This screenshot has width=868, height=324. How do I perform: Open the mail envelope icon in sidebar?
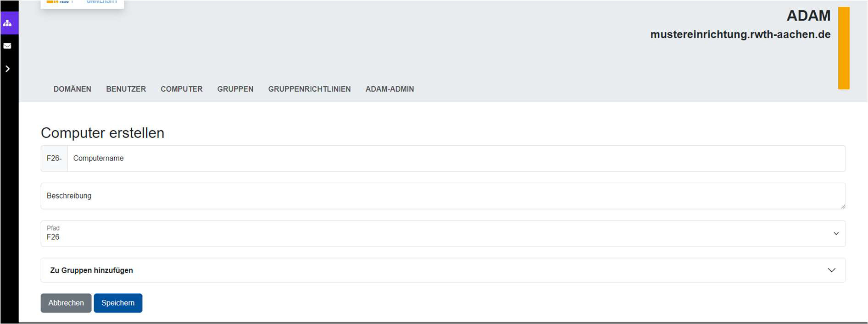click(8, 46)
